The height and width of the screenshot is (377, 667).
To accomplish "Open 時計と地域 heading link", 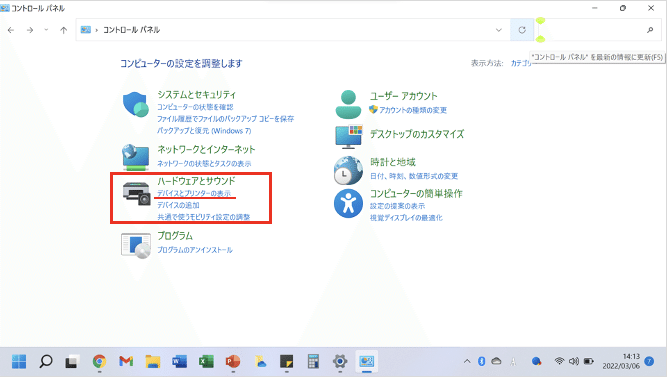I will (393, 162).
